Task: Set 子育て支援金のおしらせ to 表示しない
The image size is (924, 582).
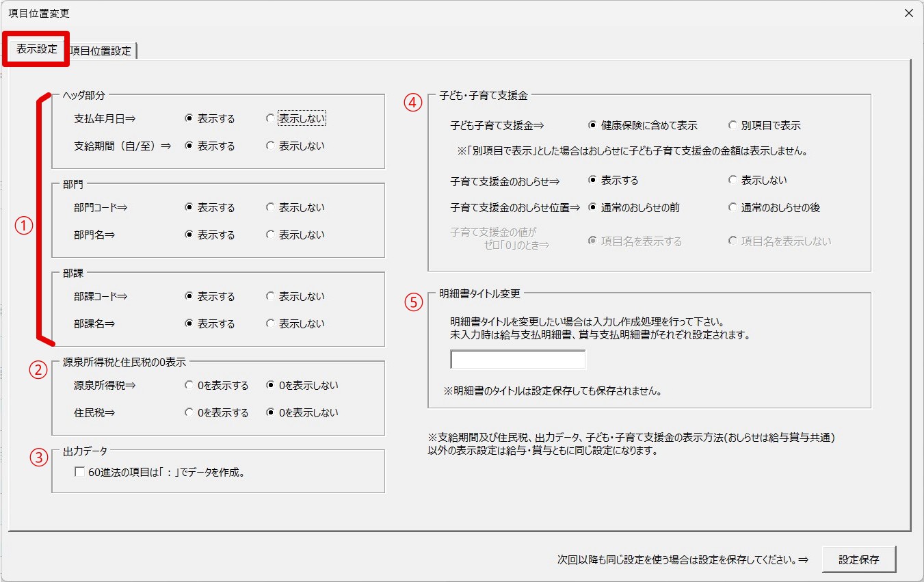Action: point(733,181)
